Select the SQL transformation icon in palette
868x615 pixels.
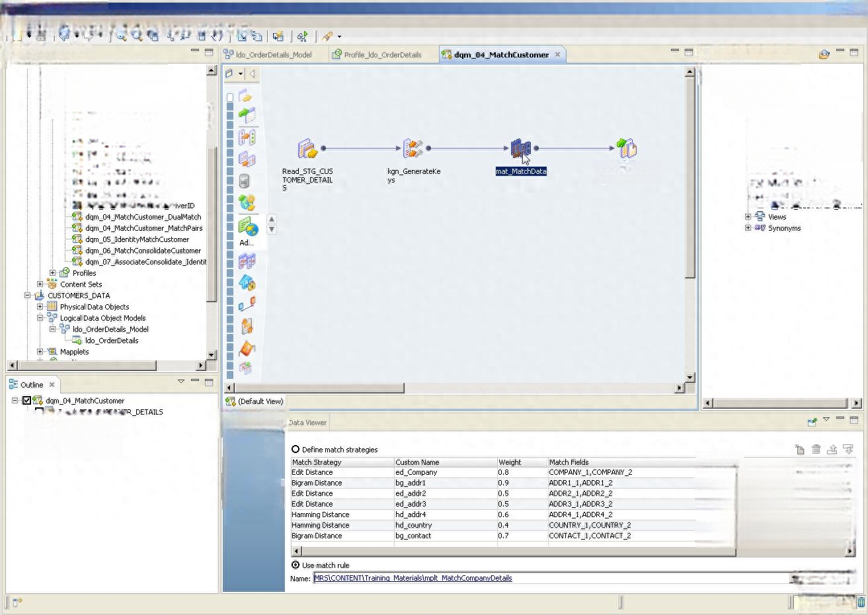coord(244,181)
